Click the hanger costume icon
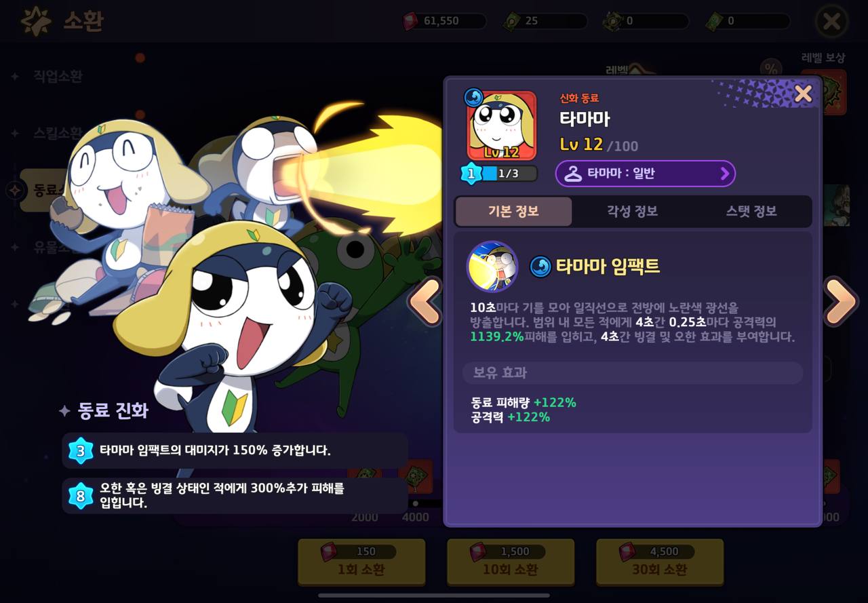Image resolution: width=868 pixels, height=603 pixels. 573,174
